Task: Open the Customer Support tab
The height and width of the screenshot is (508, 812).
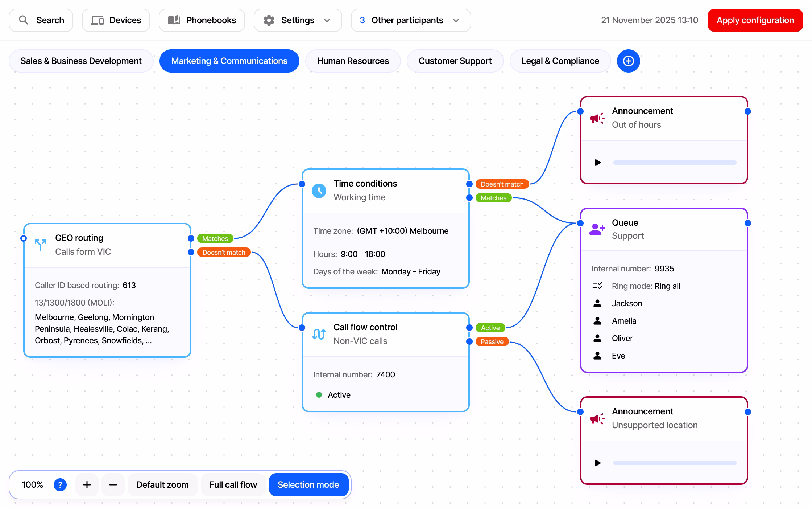Action: coord(455,61)
